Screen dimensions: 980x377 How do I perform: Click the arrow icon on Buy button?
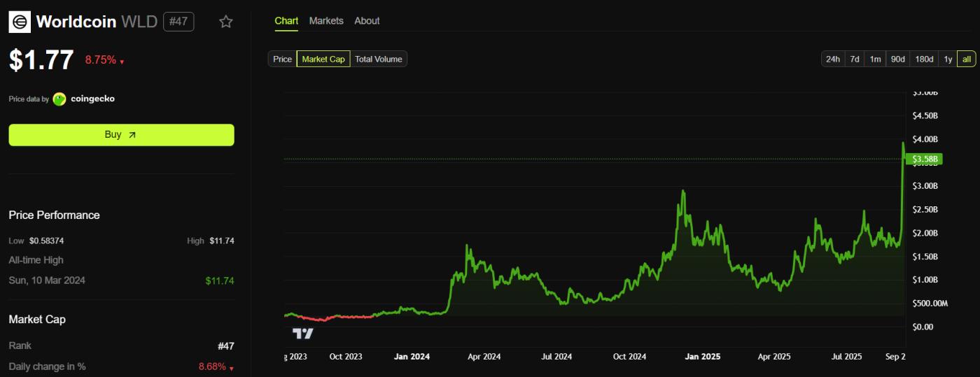coord(132,134)
